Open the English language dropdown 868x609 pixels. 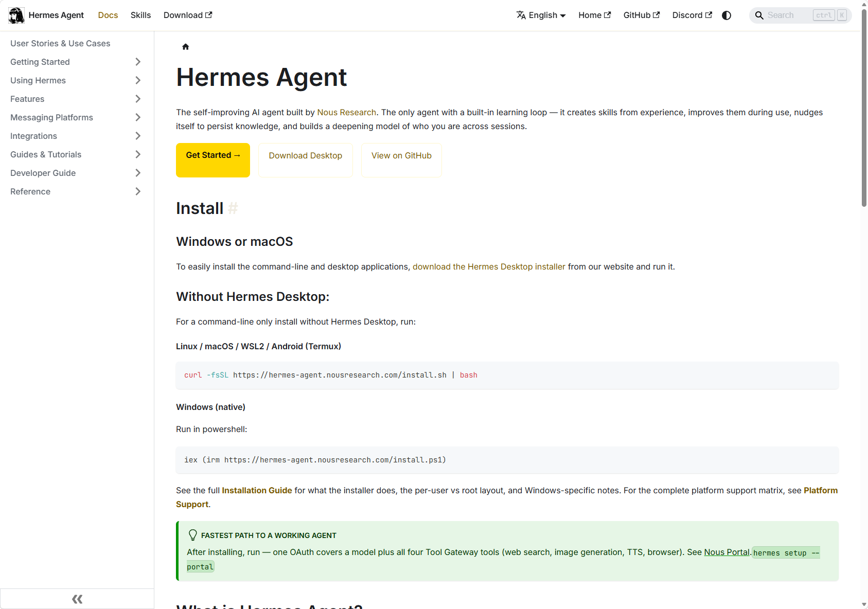(541, 15)
